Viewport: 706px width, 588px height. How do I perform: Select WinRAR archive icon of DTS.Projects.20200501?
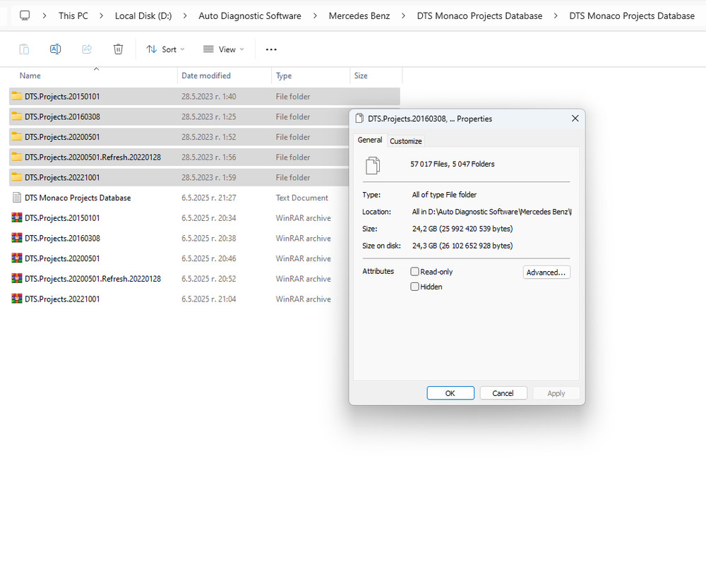(17, 258)
